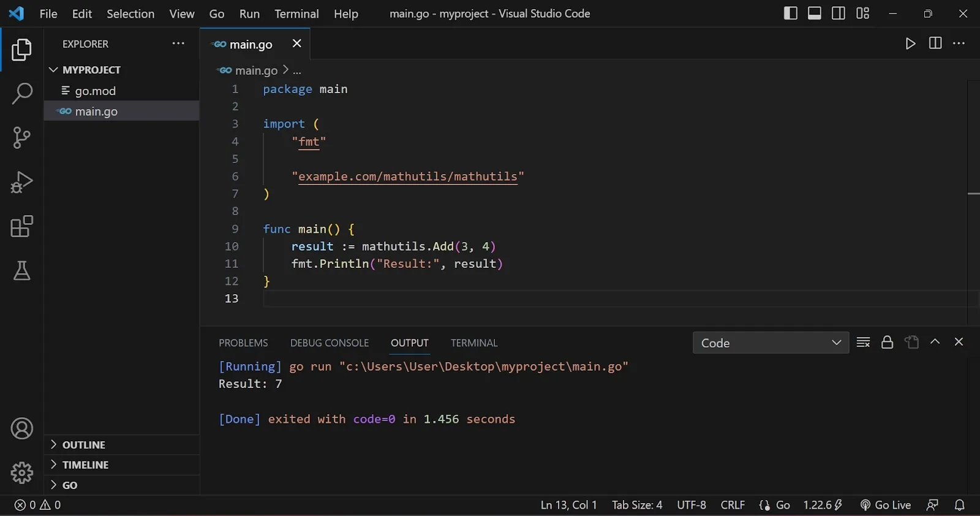The width and height of the screenshot is (980, 516).
Task: Switch to the TERMINAL panel tab
Action: point(474,343)
